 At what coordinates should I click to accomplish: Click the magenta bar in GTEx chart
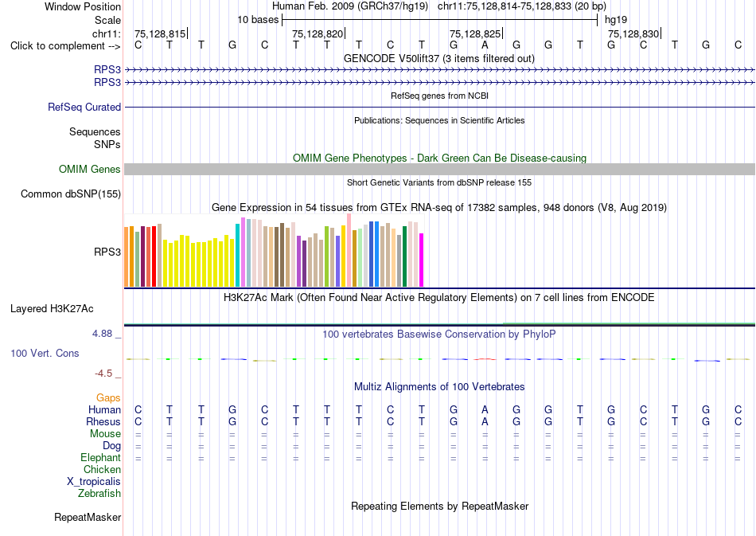[421, 260]
